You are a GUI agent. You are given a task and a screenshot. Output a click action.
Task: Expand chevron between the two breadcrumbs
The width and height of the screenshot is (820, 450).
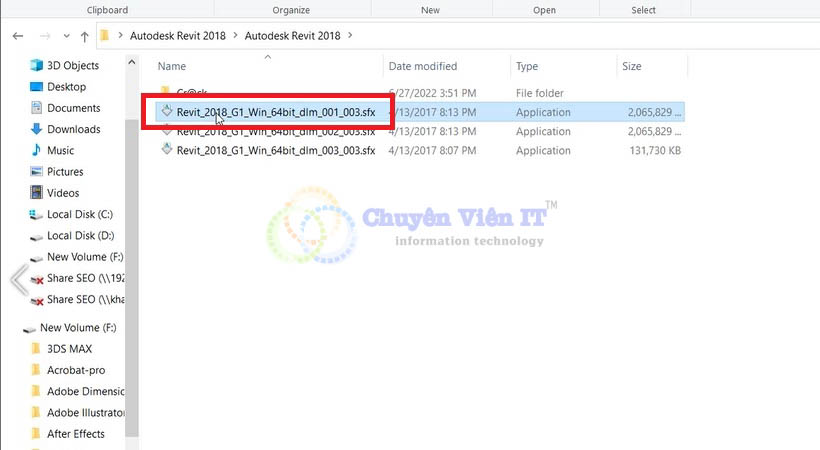click(x=235, y=35)
